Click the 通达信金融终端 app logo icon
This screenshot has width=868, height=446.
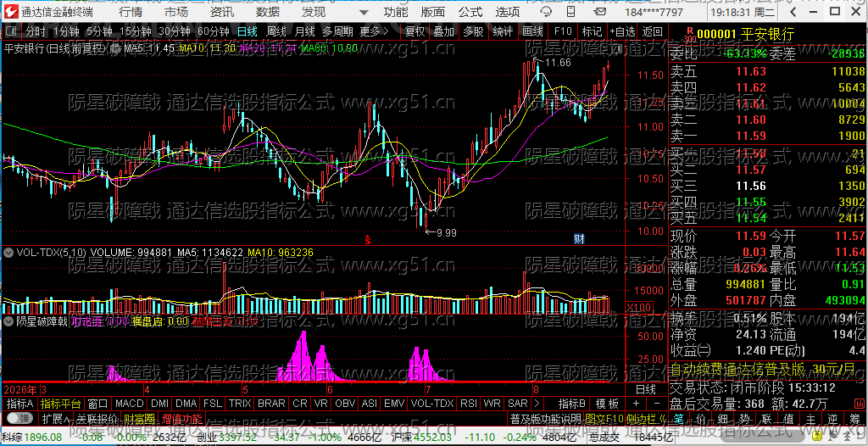(12, 12)
